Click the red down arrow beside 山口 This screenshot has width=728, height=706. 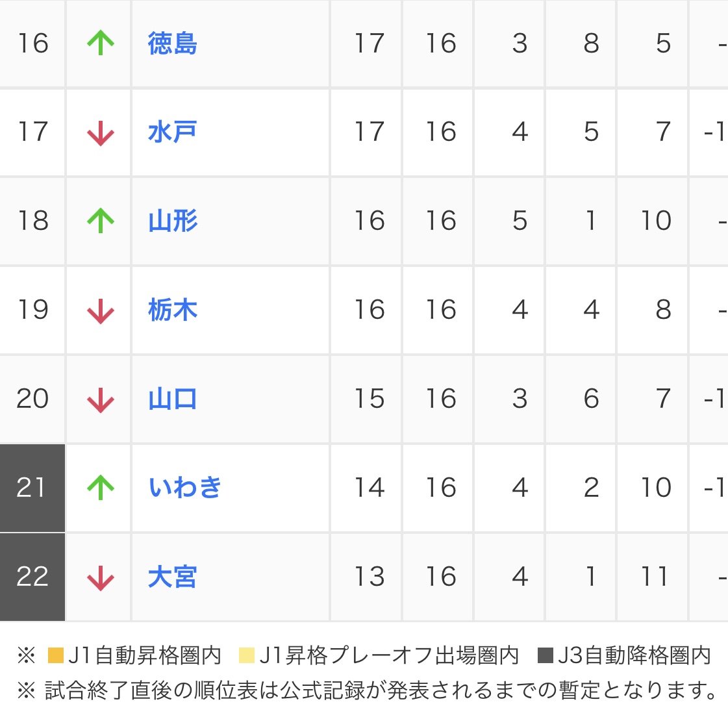coord(101,399)
